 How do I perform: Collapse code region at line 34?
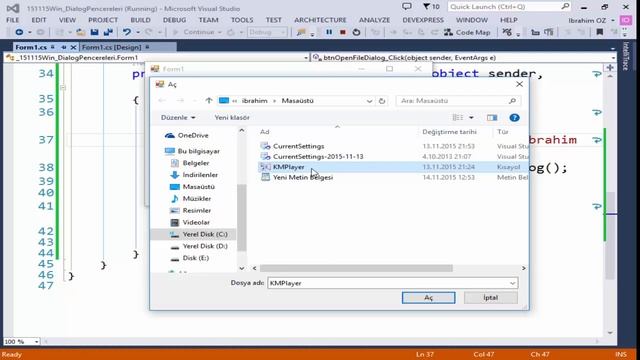63,87
